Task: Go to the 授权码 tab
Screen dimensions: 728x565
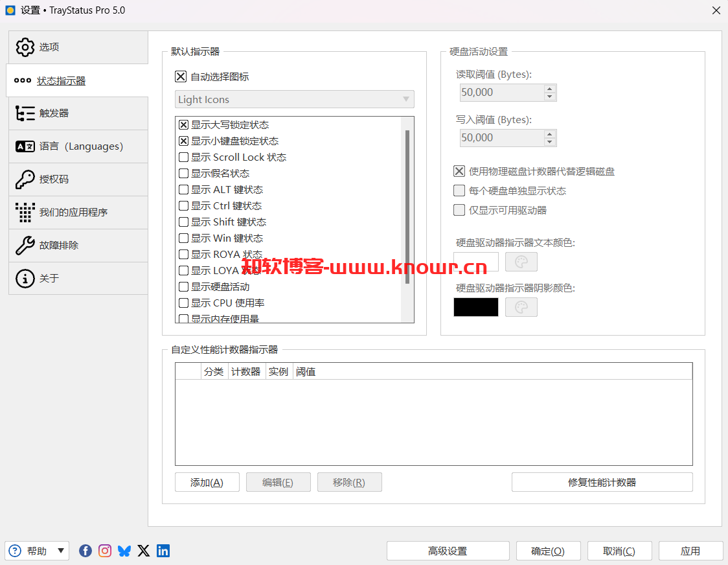Action: point(78,179)
